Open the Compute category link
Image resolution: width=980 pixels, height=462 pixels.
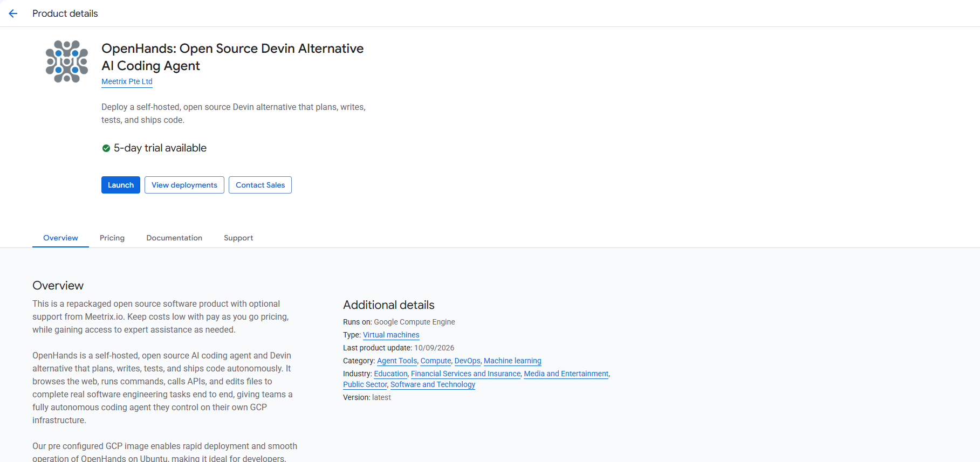tap(436, 361)
